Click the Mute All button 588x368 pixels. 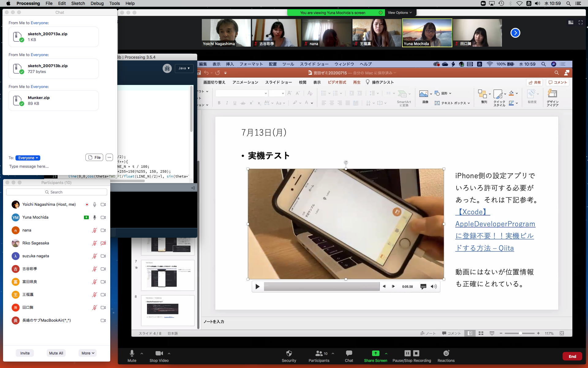click(56, 353)
